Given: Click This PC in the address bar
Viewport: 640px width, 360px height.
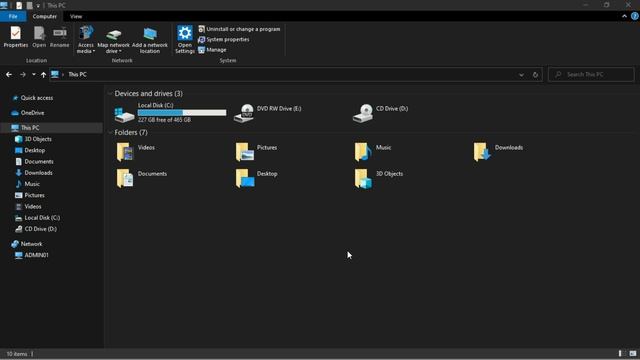Looking at the screenshot, I should point(78,75).
